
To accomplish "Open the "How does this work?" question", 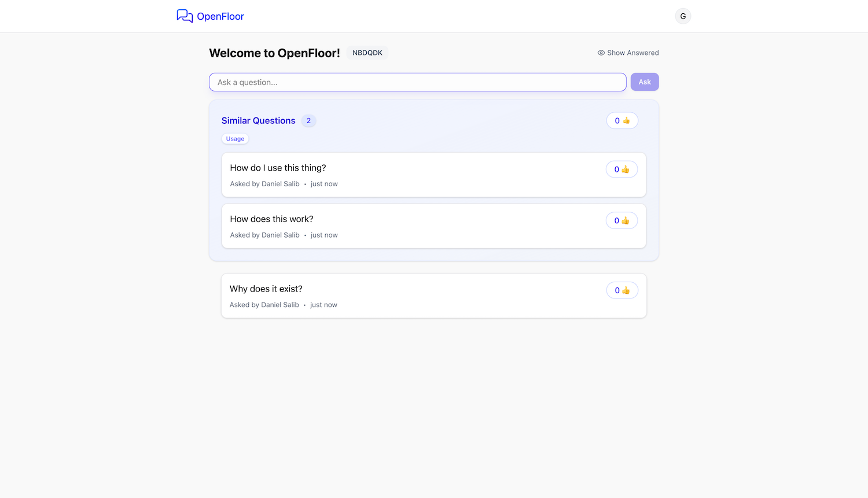I will [x=271, y=219].
